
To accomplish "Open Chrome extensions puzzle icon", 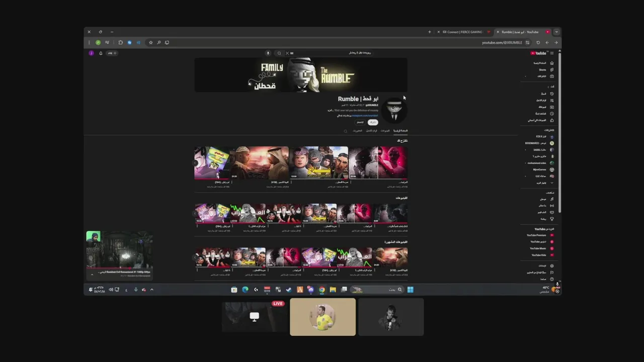I will [120, 42].
